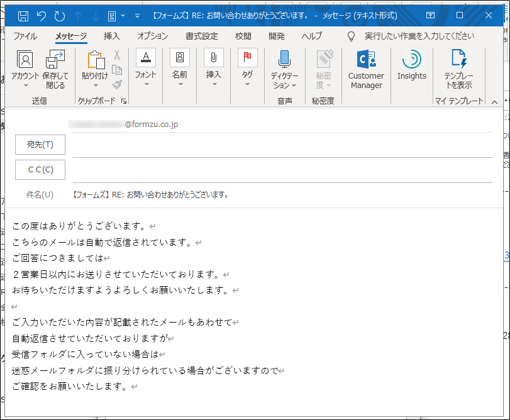Switch to the 書式設定 tab
The height and width of the screenshot is (420, 510).
tap(202, 36)
